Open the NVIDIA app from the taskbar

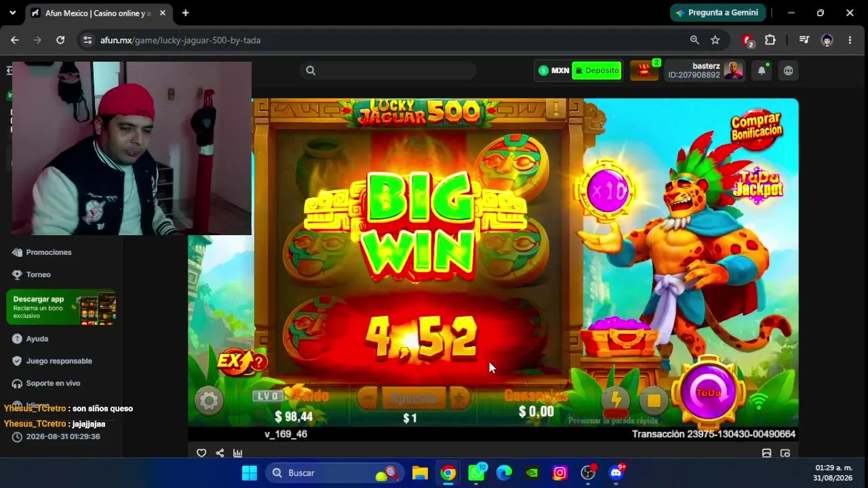click(532, 472)
